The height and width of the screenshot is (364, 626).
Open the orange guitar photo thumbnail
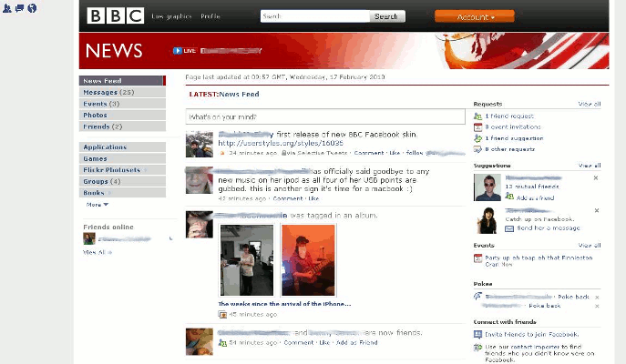point(308,260)
